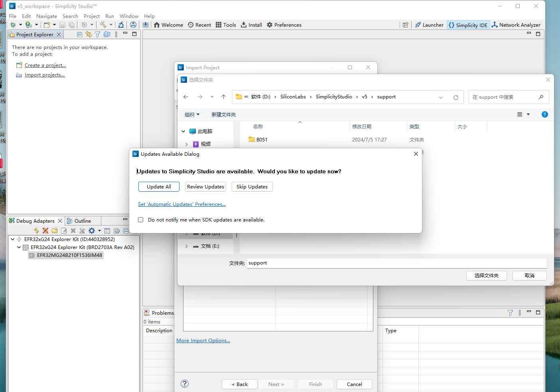Click the help question icon in Import wizard
The width and height of the screenshot is (560, 392).
pos(185,384)
